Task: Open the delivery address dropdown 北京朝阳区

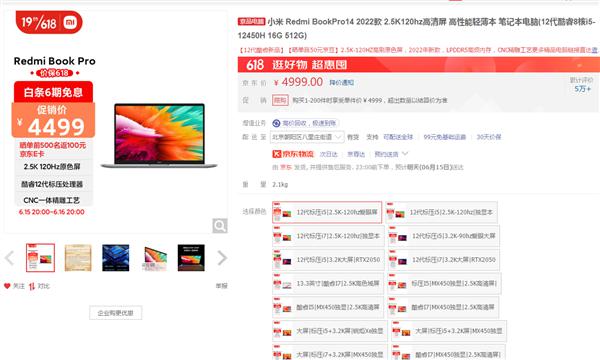Action: click(307, 137)
